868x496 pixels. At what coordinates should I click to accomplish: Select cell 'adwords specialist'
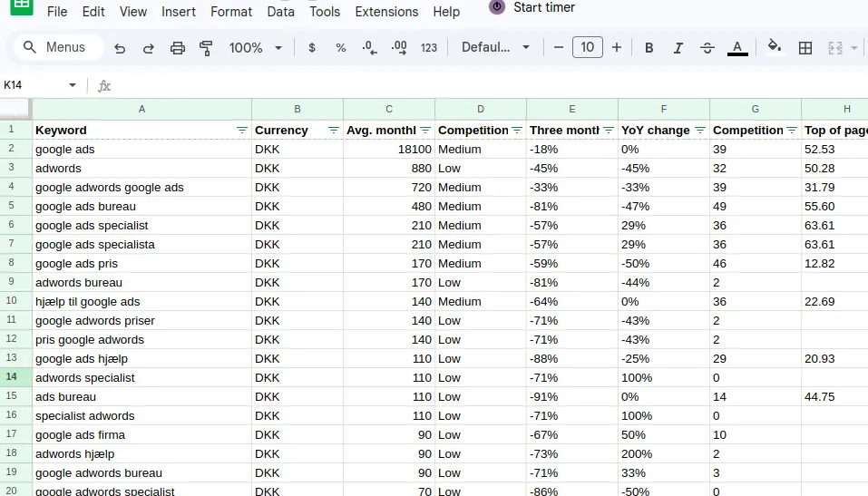click(x=141, y=378)
